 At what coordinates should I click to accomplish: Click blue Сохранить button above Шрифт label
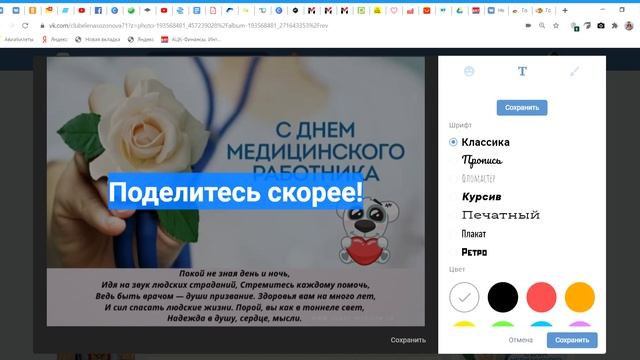coord(522,108)
